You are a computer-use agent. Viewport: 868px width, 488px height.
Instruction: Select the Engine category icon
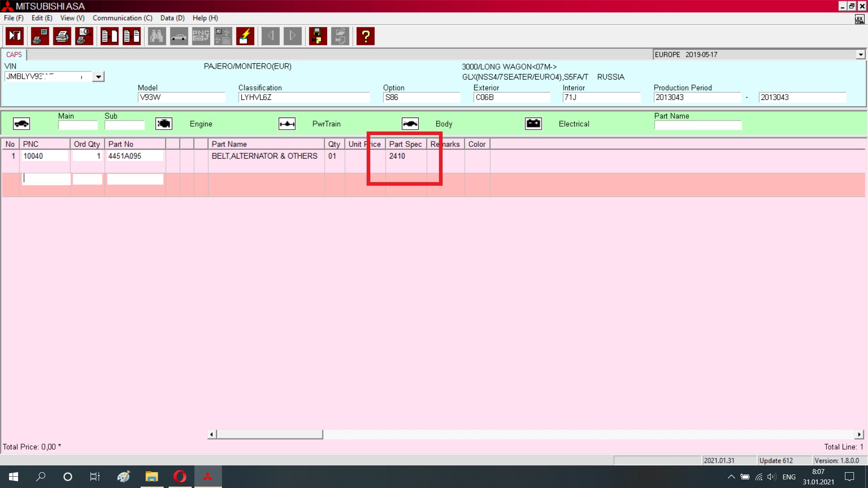pyautogui.click(x=164, y=124)
